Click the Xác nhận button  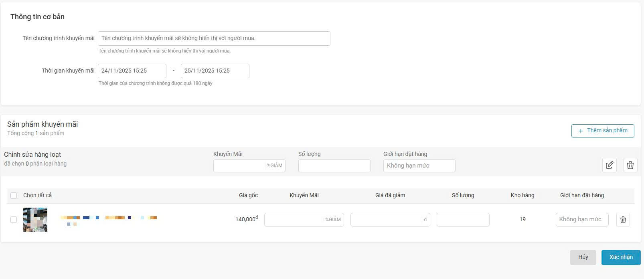pos(621,257)
